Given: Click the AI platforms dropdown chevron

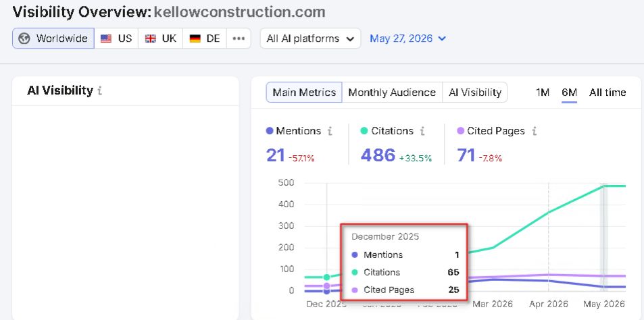Looking at the screenshot, I should (x=350, y=39).
